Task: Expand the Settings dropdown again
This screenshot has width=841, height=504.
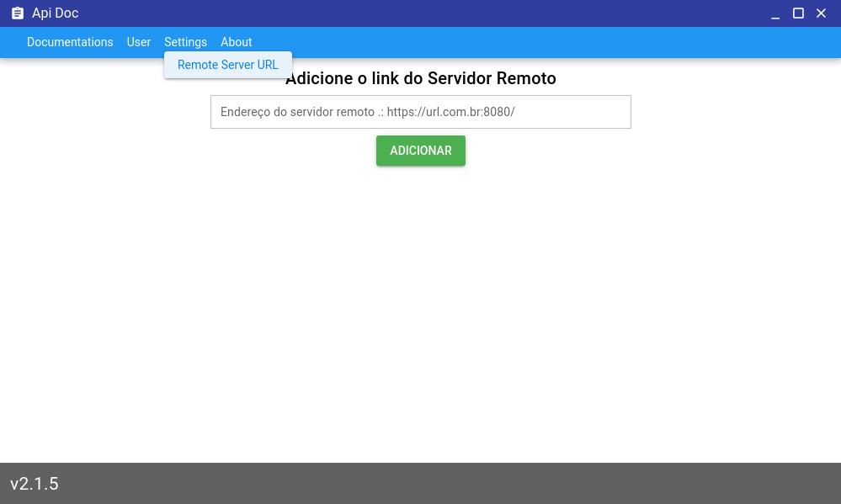Action: pyautogui.click(x=185, y=42)
